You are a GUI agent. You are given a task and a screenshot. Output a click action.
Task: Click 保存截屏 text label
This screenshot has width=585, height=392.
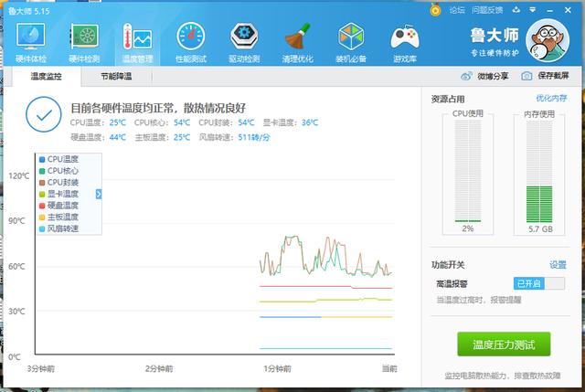553,76
